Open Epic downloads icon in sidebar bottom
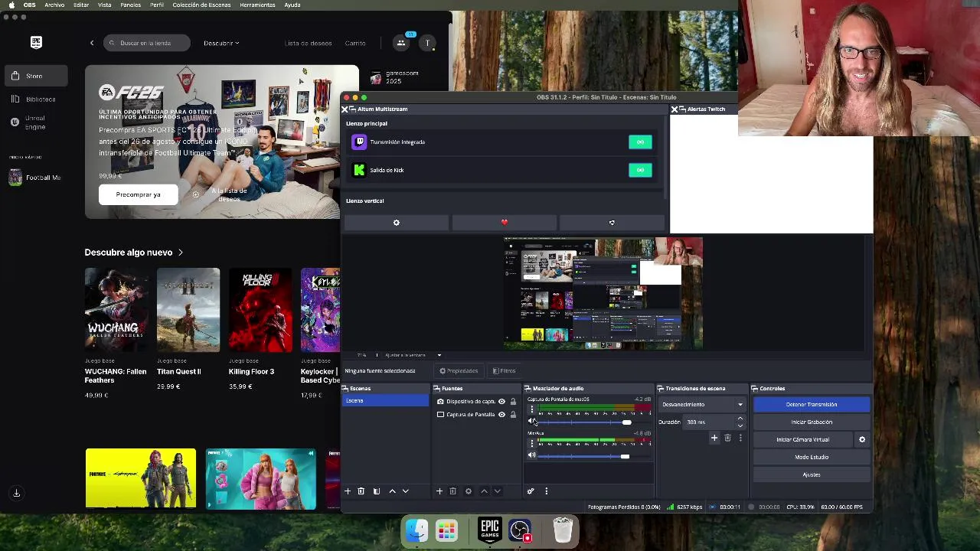The width and height of the screenshot is (980, 551). tap(16, 493)
